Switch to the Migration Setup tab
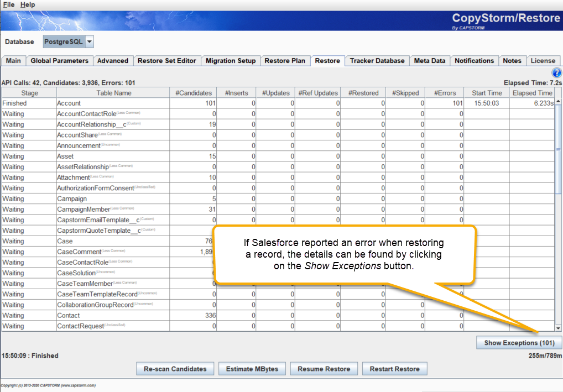 [x=231, y=61]
